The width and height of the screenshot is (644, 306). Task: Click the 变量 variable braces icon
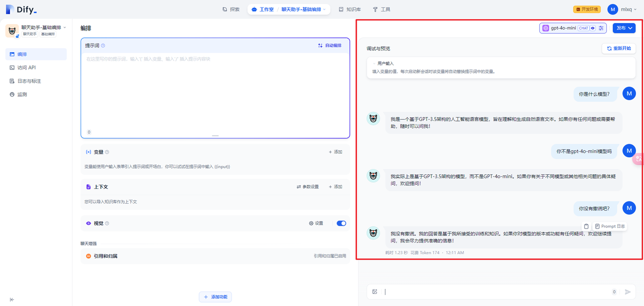pos(89,152)
